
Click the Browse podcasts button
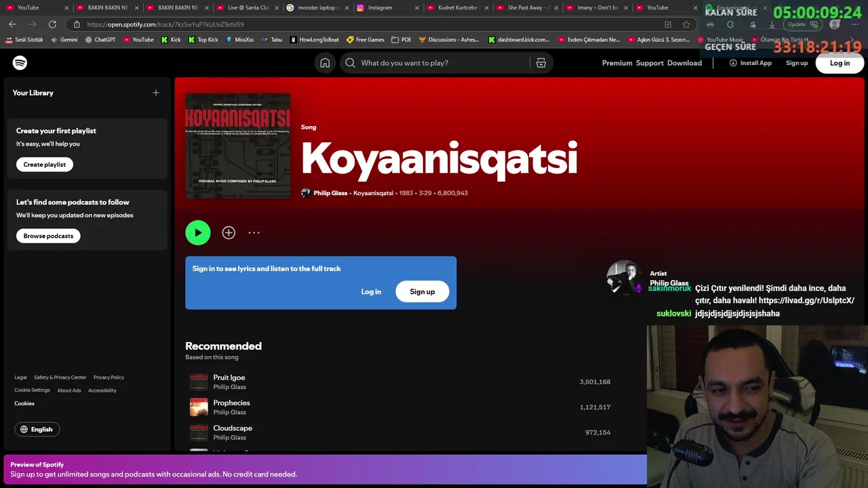pos(48,236)
